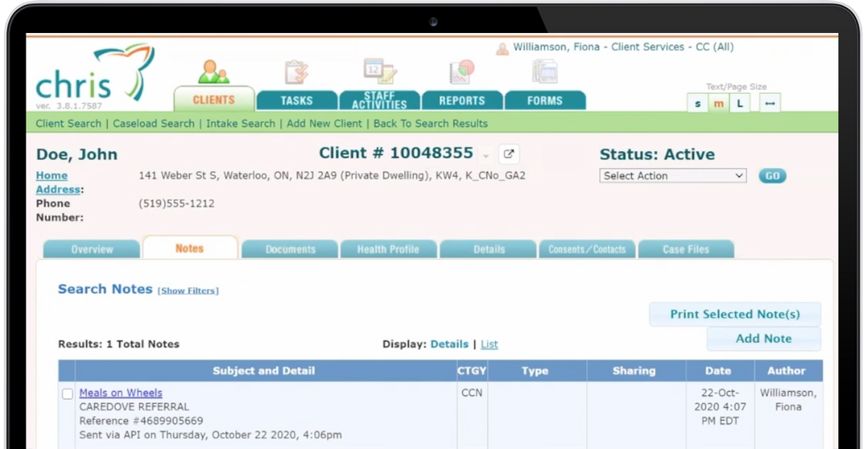Expand the small arrow beside client number
The image size is (868, 449).
point(485,157)
